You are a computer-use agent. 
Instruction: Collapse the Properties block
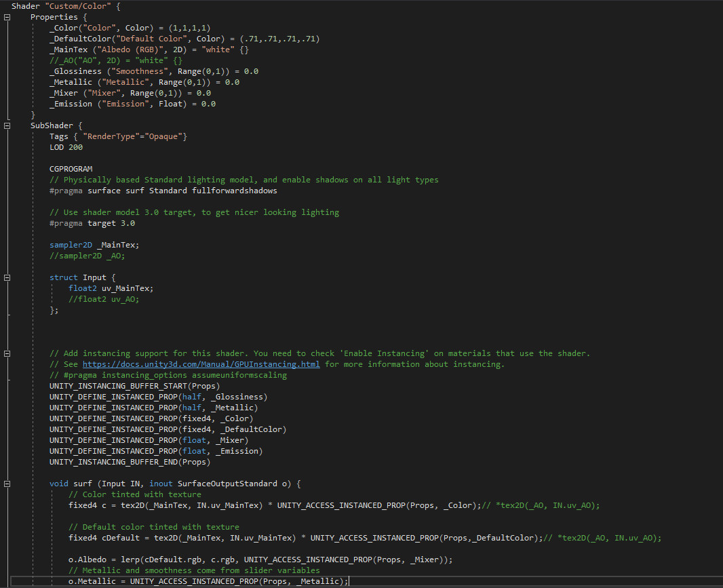[x=7, y=17]
